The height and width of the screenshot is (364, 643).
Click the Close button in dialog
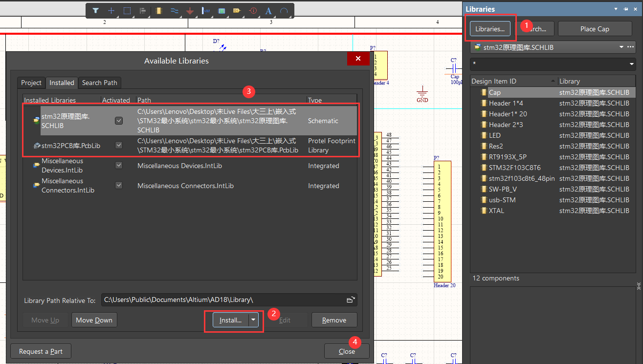(x=347, y=351)
